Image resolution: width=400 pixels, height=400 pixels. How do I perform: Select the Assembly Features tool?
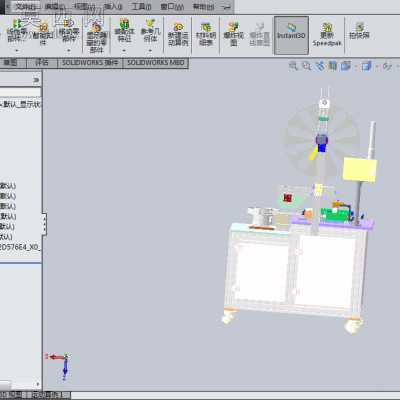(124, 31)
